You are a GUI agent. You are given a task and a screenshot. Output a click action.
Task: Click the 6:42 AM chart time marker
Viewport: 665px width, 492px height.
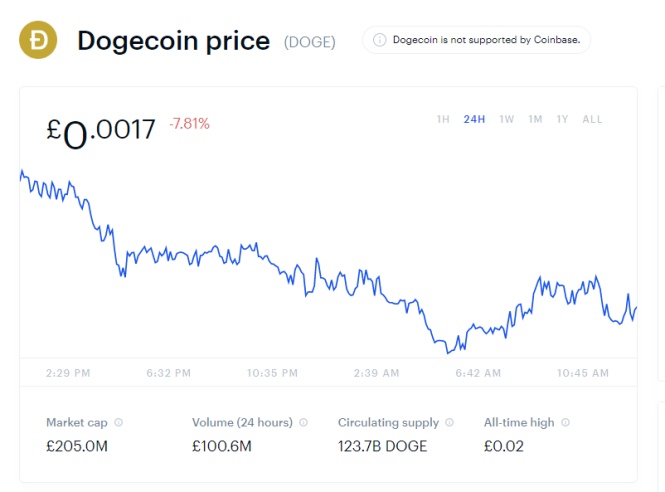tap(478, 373)
